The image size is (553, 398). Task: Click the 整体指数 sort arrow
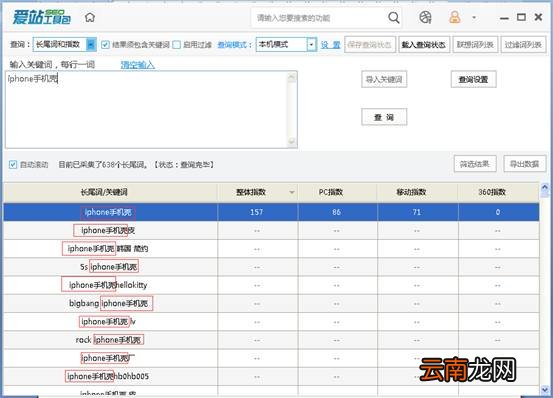click(292, 192)
